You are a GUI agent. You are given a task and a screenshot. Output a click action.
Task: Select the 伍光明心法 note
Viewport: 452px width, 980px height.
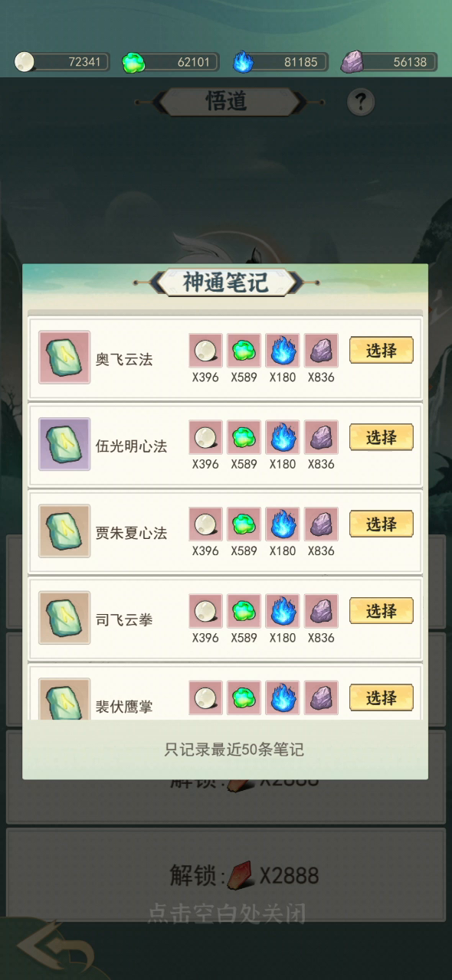[382, 437]
